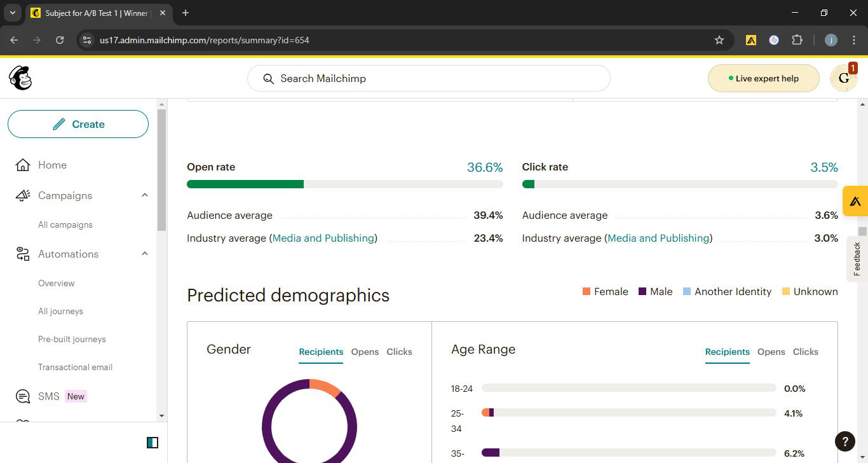Image resolution: width=868 pixels, height=463 pixels.
Task: Click the Create button
Action: click(78, 124)
